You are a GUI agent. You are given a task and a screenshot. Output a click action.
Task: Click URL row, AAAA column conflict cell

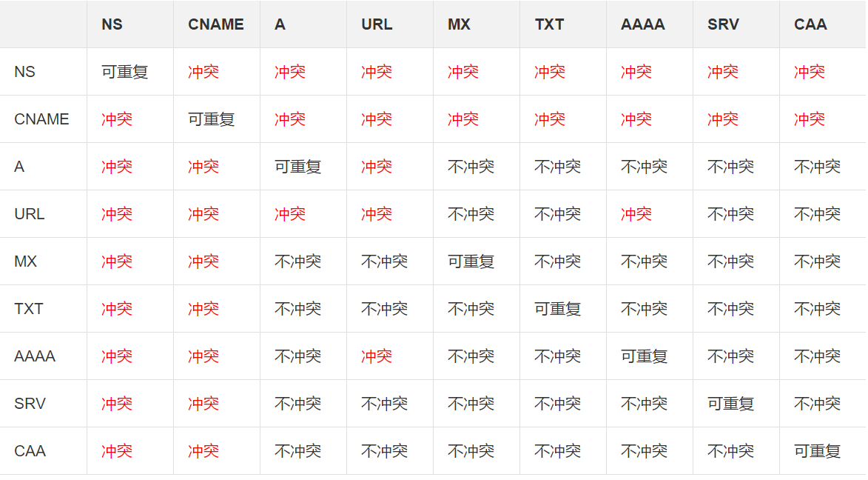636,214
